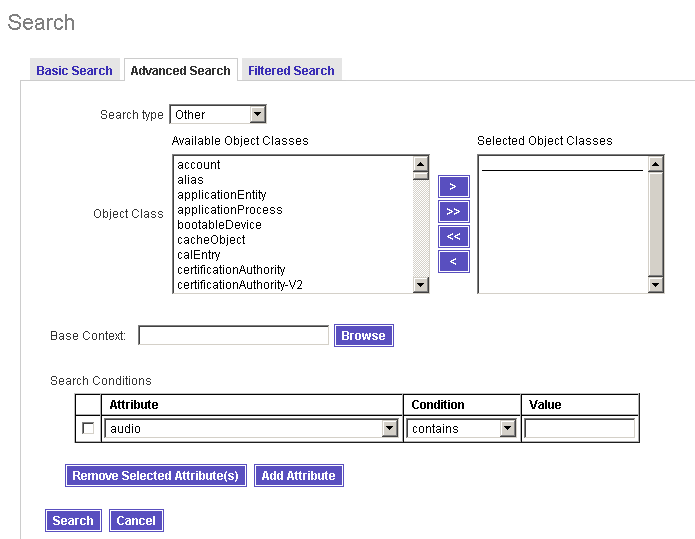Click the Add Attribute button
This screenshot has width=695, height=539.
(299, 476)
